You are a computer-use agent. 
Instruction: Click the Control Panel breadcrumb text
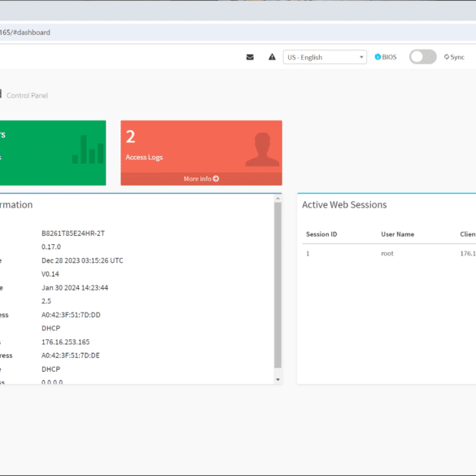tap(28, 96)
